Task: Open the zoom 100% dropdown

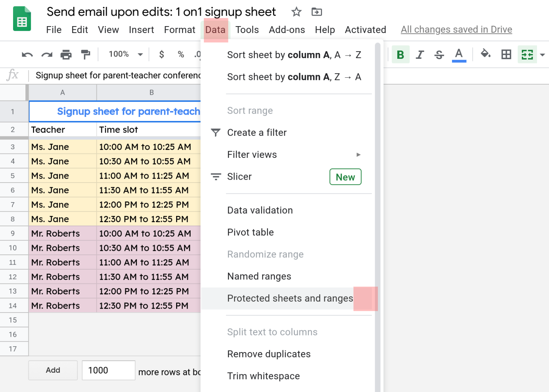Action: coord(126,54)
